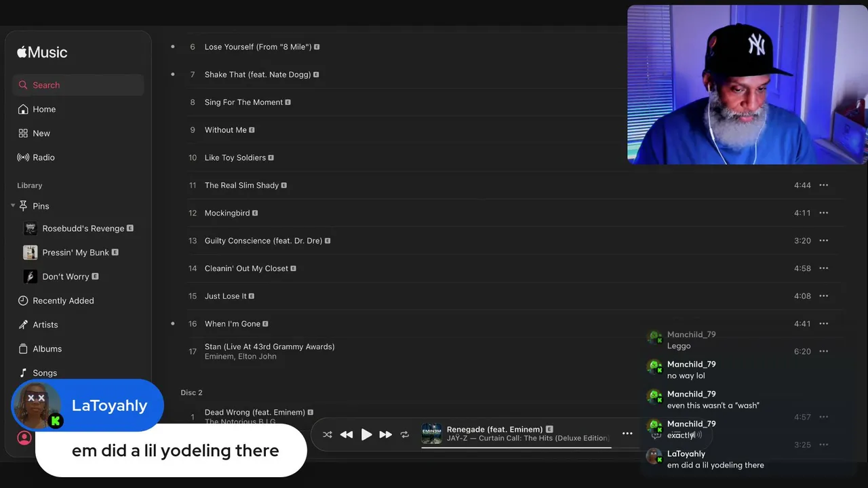Image resolution: width=868 pixels, height=488 pixels.
Task: Open pinned album Rosebudd's Revenge
Action: point(83,228)
